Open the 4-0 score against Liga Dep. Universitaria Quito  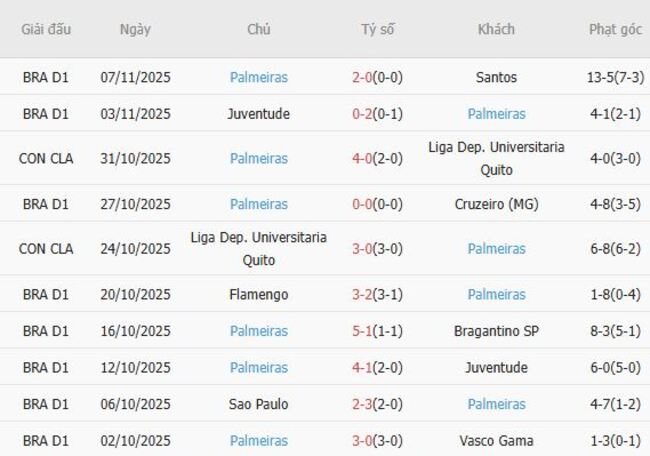(x=377, y=158)
